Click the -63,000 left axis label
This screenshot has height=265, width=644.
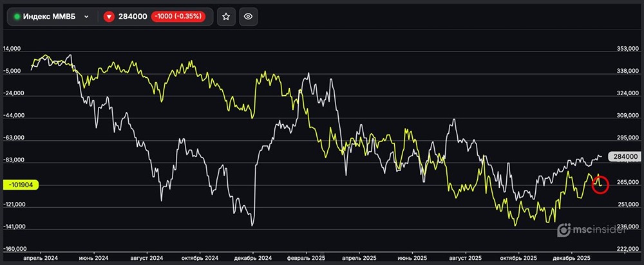13,138
